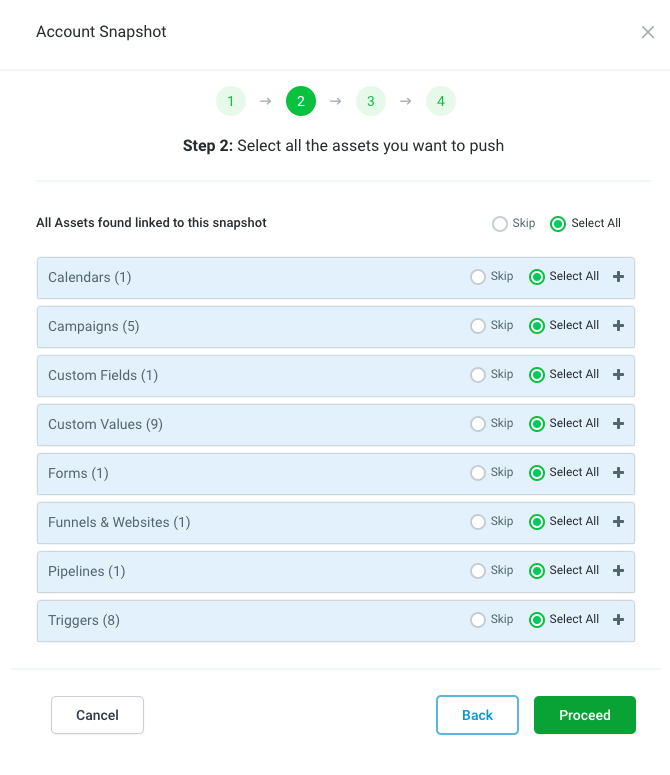Close the Account Snapshot dialog
The height and width of the screenshot is (775, 670).
[648, 32]
